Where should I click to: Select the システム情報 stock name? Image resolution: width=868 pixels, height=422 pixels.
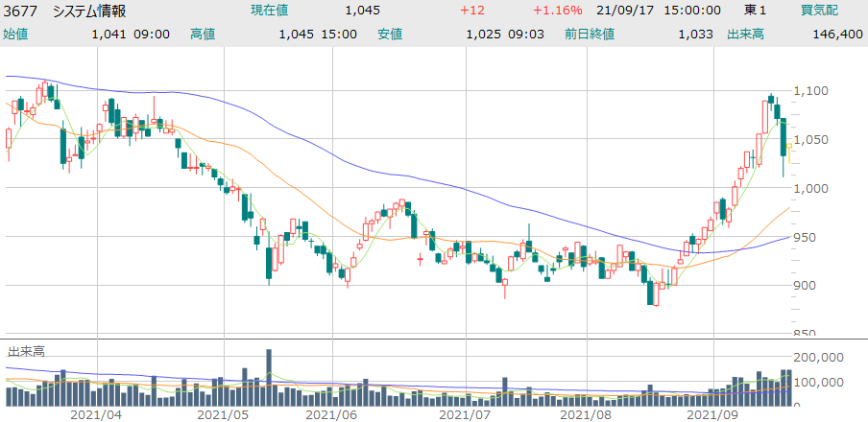89,11
